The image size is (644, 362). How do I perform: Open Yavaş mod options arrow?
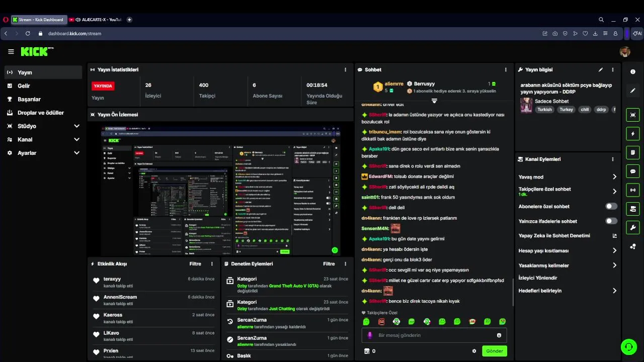[x=614, y=177]
